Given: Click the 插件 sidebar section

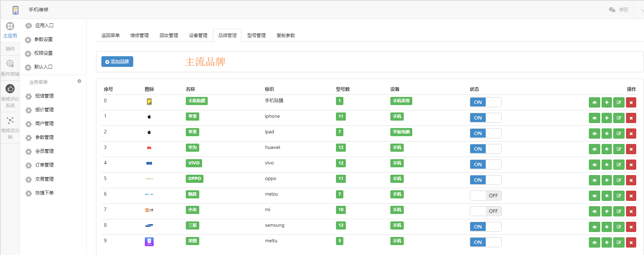Looking at the screenshot, I should point(10,49).
